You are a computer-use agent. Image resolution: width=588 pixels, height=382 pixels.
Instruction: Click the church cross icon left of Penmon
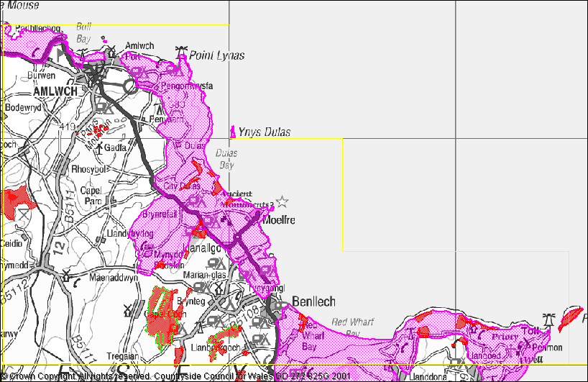(511, 351)
